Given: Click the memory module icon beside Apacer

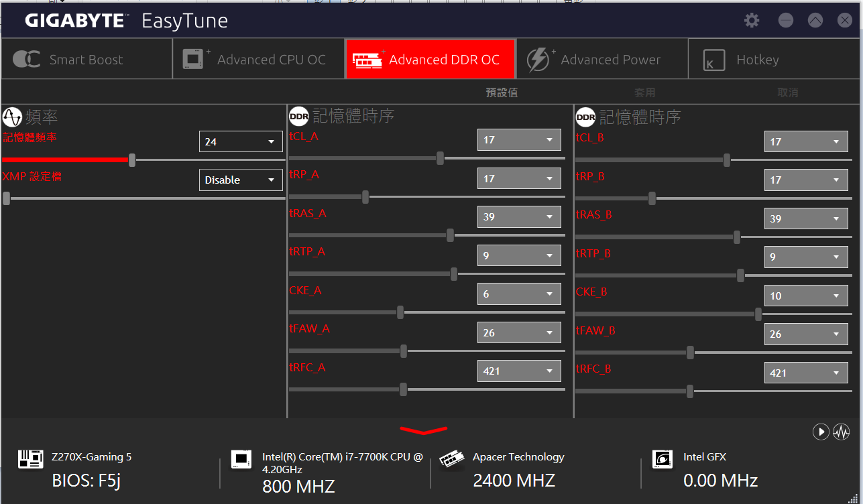Looking at the screenshot, I should tap(452, 459).
